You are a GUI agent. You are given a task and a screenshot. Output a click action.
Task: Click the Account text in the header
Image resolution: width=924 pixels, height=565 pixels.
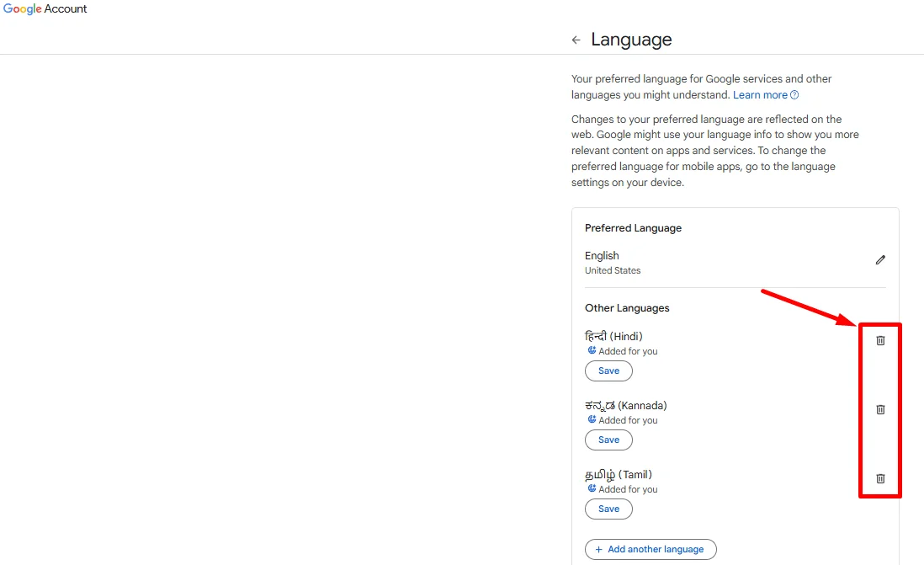(x=68, y=8)
